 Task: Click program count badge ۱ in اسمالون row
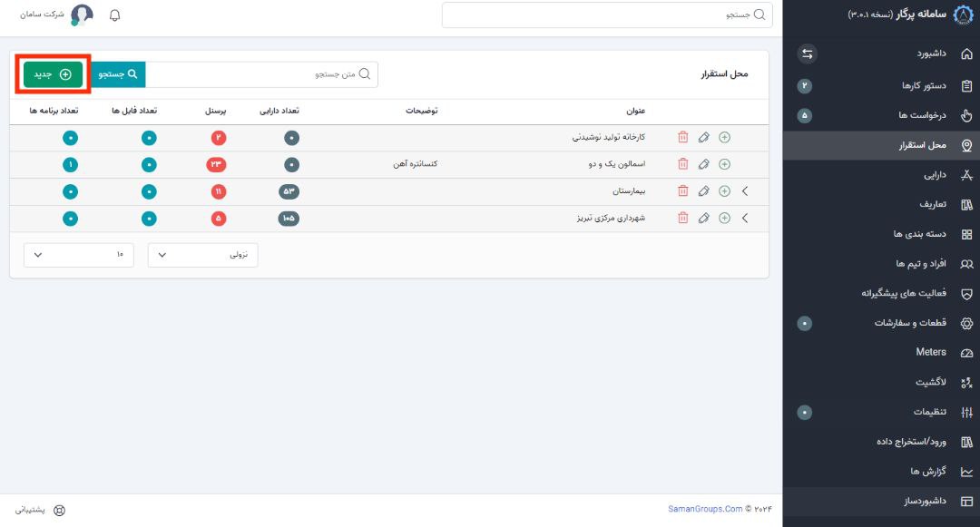[70, 164]
